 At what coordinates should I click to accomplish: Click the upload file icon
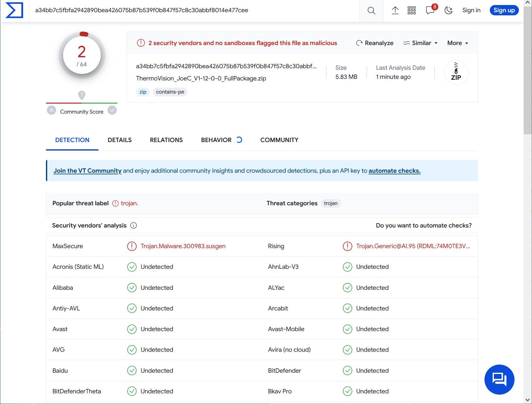click(395, 11)
